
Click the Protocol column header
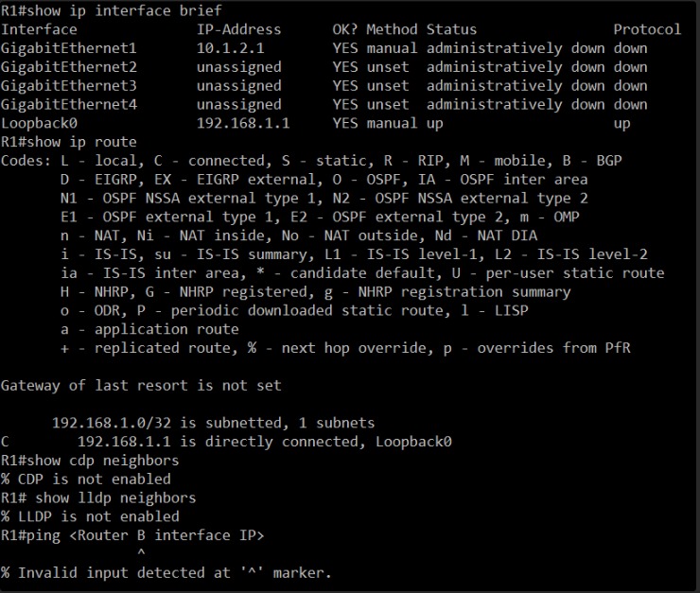(647, 29)
